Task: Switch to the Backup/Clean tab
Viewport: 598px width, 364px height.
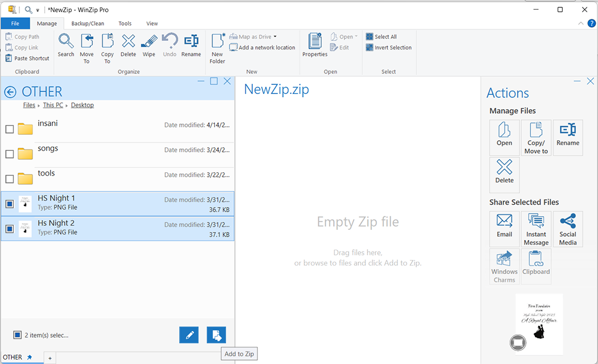Action: click(x=88, y=23)
